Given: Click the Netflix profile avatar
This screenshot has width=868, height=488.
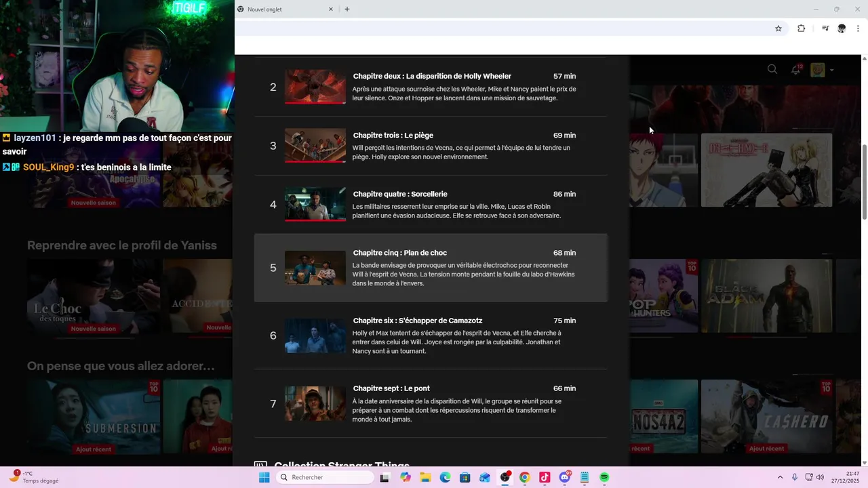Looking at the screenshot, I should click(x=818, y=70).
